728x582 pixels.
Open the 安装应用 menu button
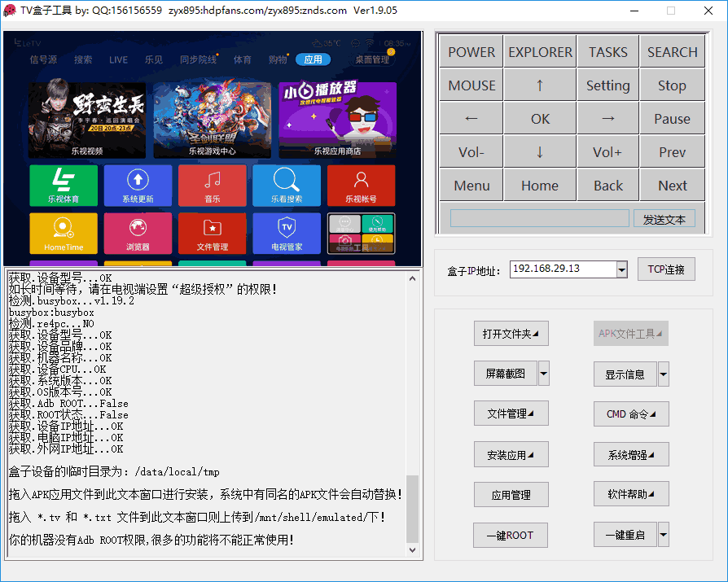pyautogui.click(x=511, y=454)
